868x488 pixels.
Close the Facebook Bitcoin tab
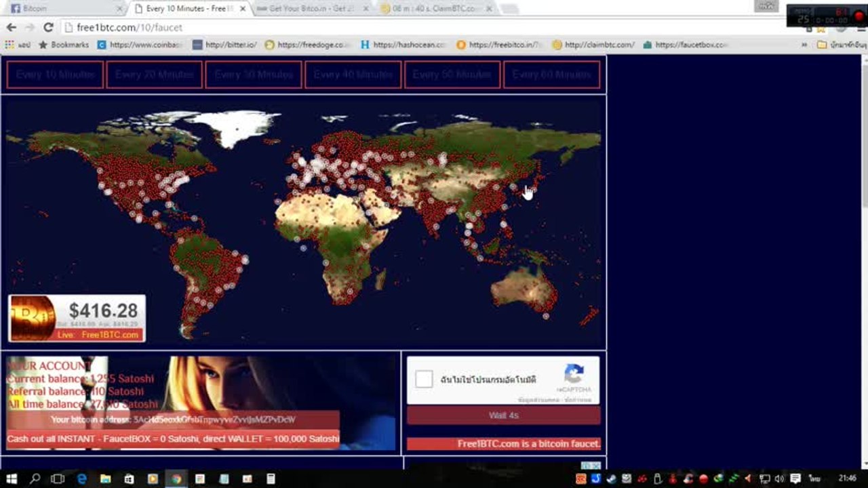pyautogui.click(x=120, y=9)
